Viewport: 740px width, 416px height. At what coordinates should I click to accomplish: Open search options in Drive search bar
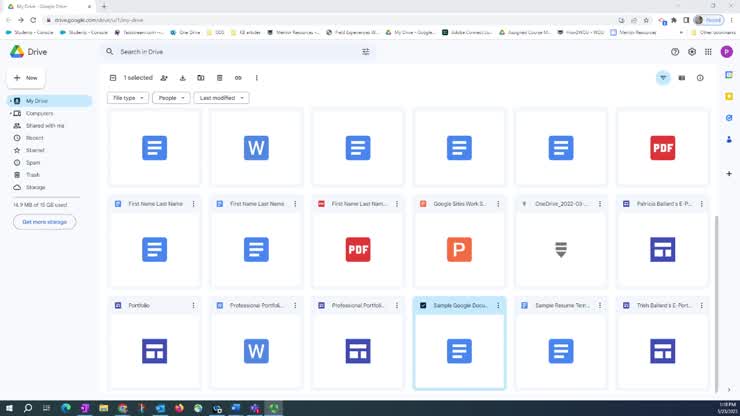(365, 51)
